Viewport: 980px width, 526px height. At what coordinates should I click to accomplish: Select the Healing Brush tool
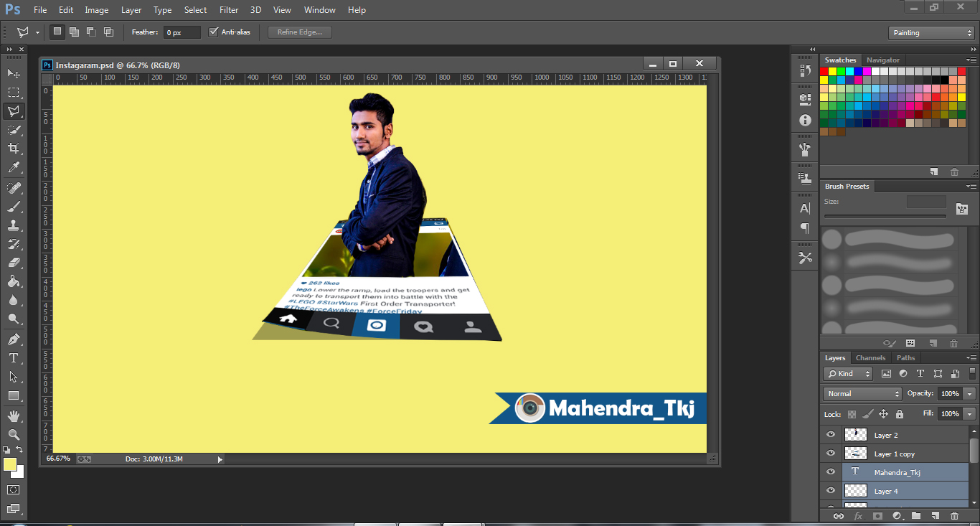(13, 187)
